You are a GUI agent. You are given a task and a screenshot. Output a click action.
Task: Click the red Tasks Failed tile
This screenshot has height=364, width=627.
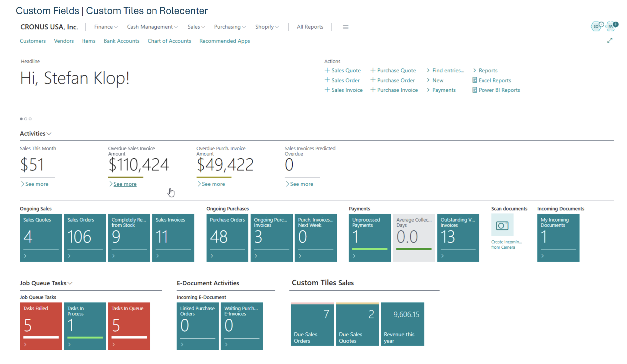point(41,326)
